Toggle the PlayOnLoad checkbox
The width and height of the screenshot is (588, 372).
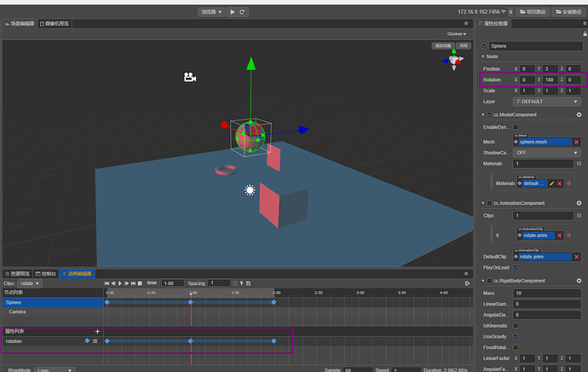[516, 268]
